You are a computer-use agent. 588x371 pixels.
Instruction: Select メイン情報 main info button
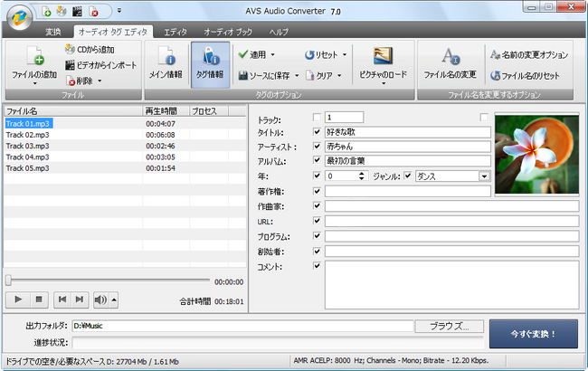point(166,64)
